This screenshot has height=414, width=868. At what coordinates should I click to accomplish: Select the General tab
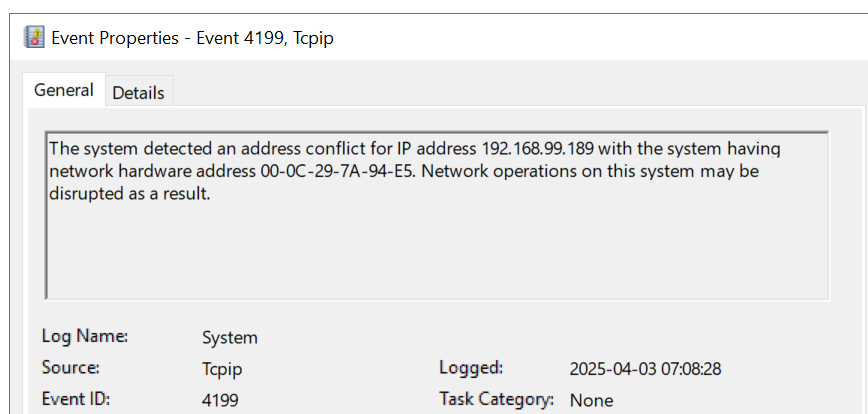tap(64, 90)
